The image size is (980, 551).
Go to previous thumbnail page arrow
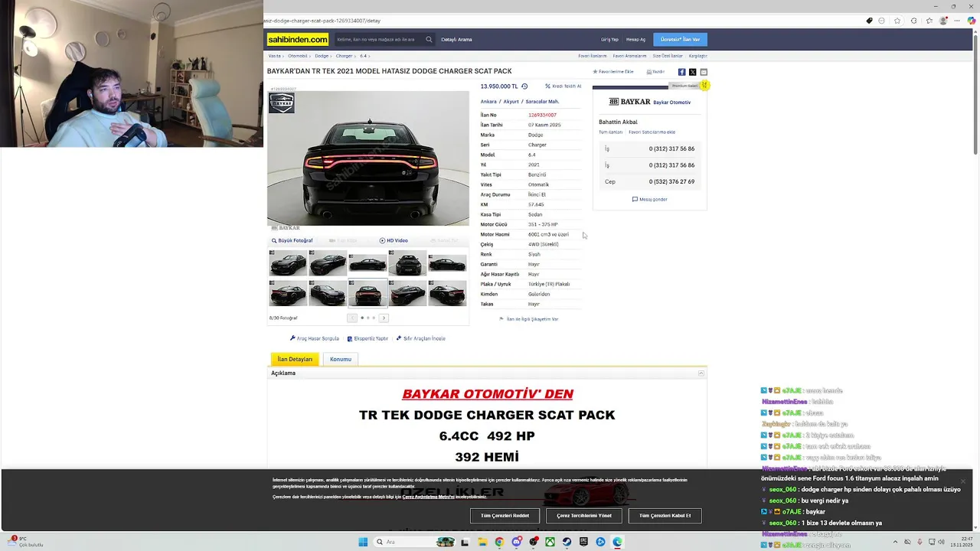pyautogui.click(x=352, y=318)
